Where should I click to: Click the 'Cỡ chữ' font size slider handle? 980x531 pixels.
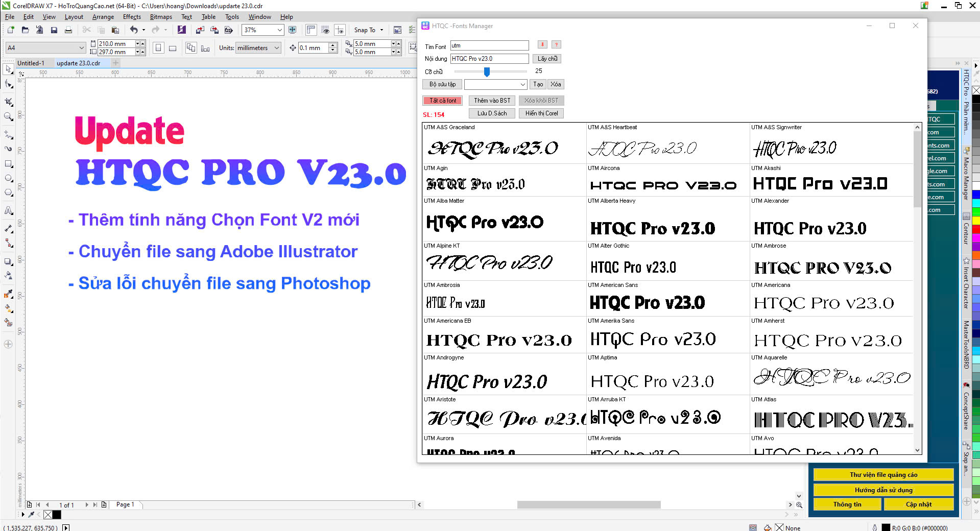tap(487, 71)
